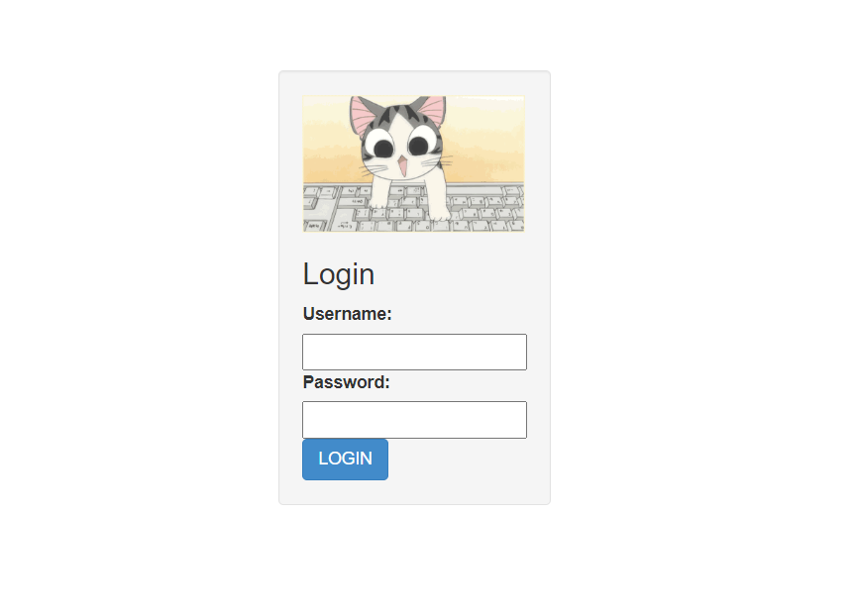
Task: Click the cat's open mouth
Action: tap(401, 166)
